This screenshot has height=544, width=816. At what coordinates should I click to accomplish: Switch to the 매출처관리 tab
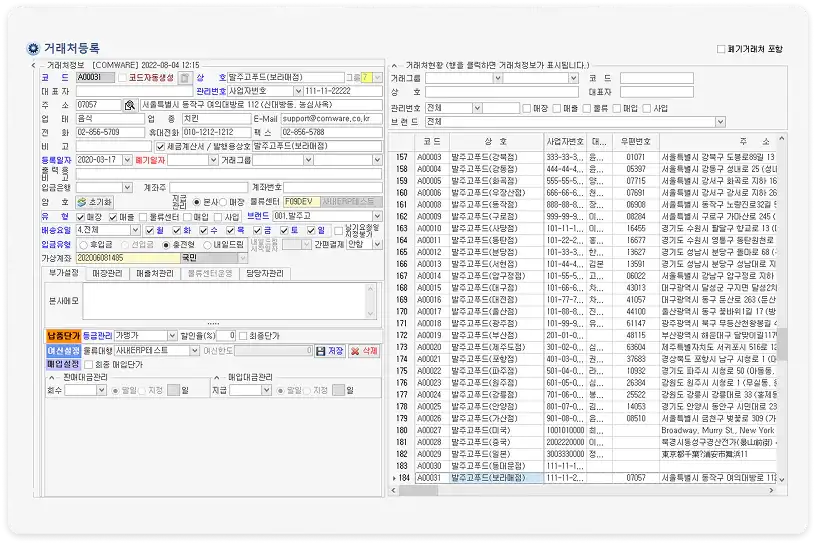point(155,274)
